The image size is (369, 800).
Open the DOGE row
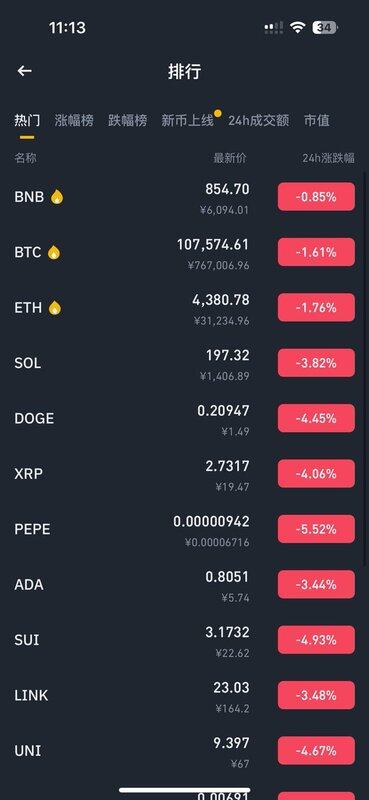coord(184,418)
